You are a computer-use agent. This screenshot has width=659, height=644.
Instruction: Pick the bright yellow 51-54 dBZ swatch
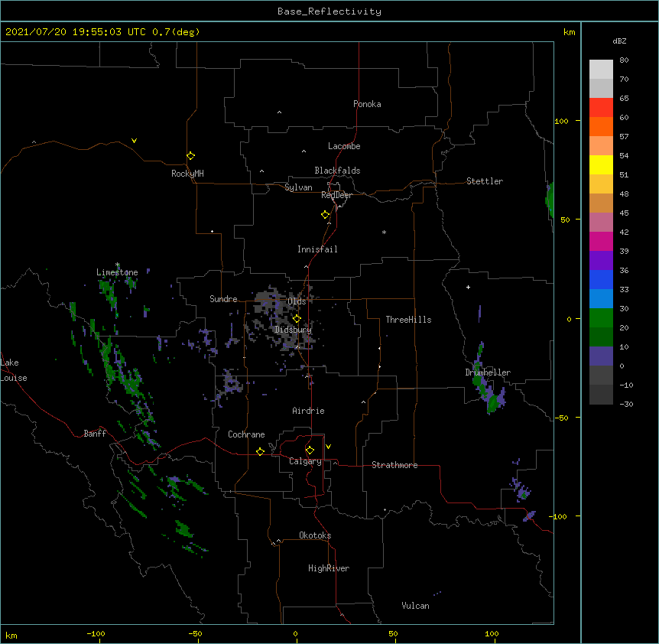pos(601,164)
